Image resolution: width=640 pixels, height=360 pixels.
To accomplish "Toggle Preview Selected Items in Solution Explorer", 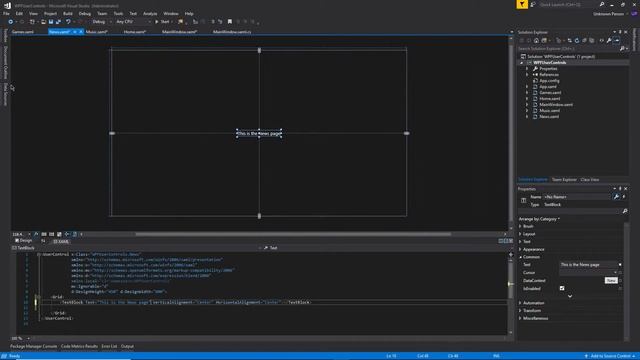I will click(617, 40).
